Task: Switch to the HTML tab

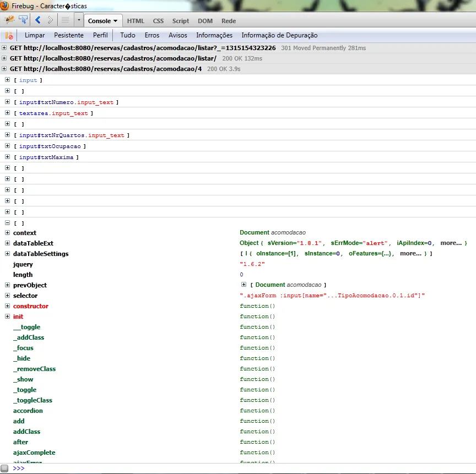Action: pyautogui.click(x=136, y=21)
